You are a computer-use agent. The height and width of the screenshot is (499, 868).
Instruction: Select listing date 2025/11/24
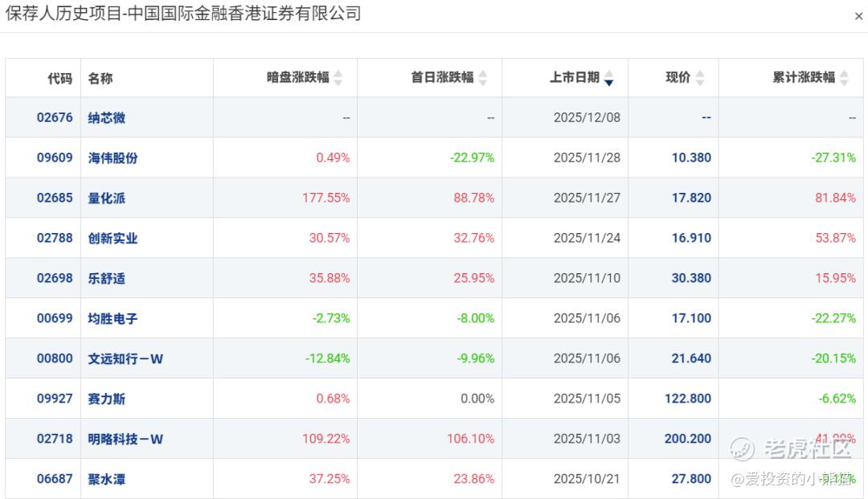587,238
